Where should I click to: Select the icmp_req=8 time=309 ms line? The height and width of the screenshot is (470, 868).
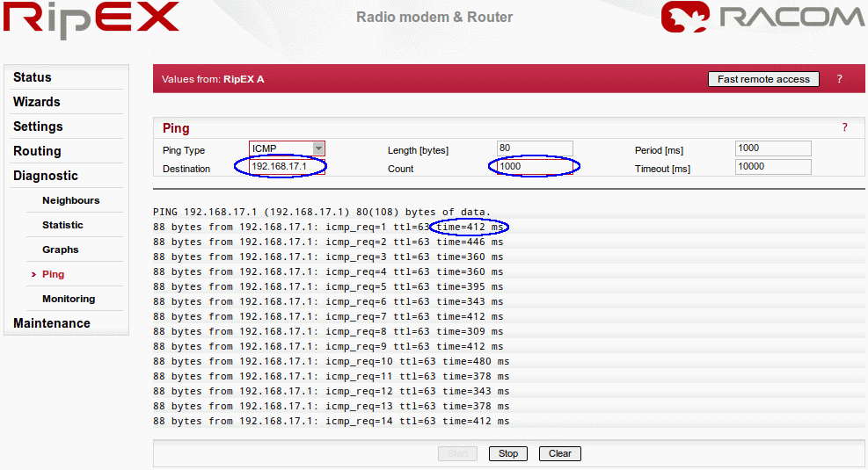(328, 331)
